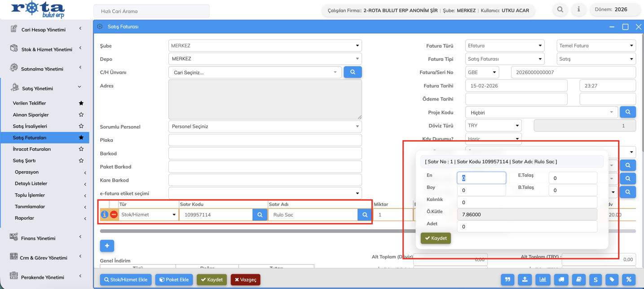Open İhracat Faturaları menu item

(32, 149)
